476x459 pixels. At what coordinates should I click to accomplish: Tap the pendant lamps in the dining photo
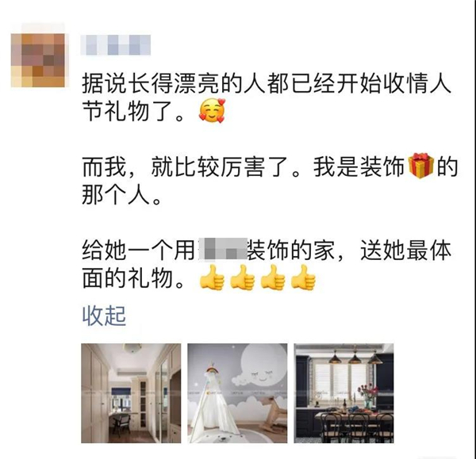355,358
